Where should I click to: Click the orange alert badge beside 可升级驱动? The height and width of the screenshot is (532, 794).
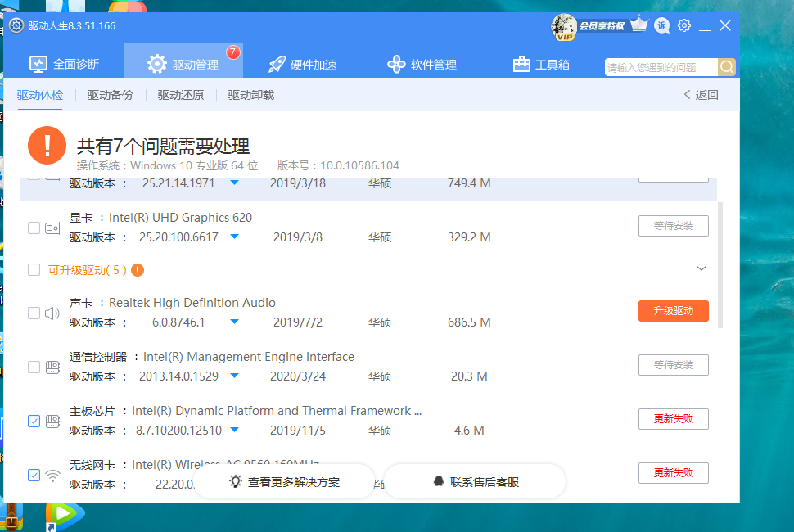coord(138,270)
